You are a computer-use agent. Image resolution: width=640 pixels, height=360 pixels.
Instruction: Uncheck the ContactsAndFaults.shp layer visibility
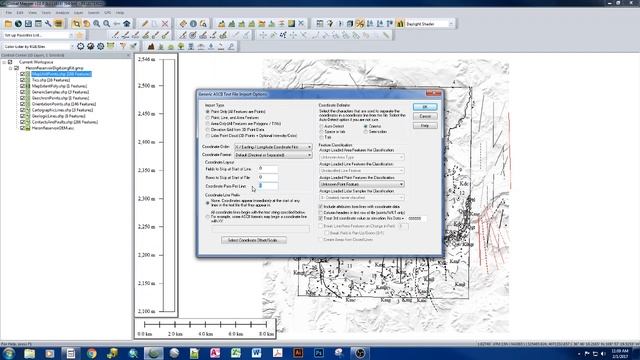coord(22,122)
